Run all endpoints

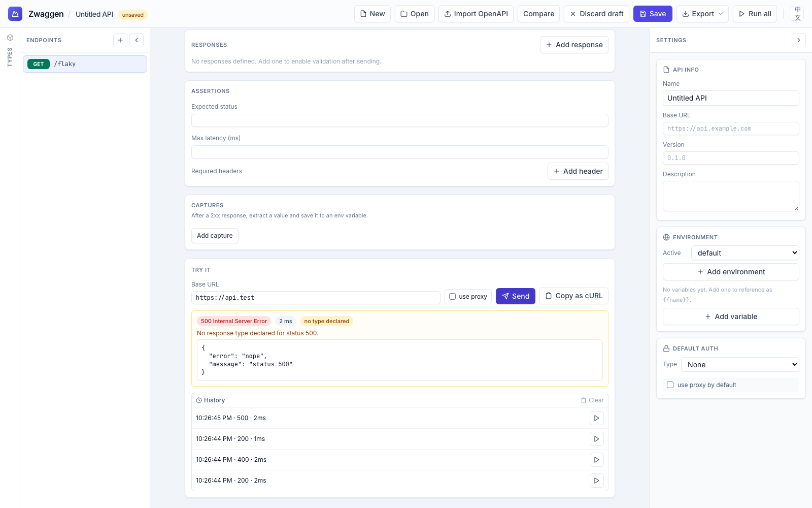pos(755,14)
